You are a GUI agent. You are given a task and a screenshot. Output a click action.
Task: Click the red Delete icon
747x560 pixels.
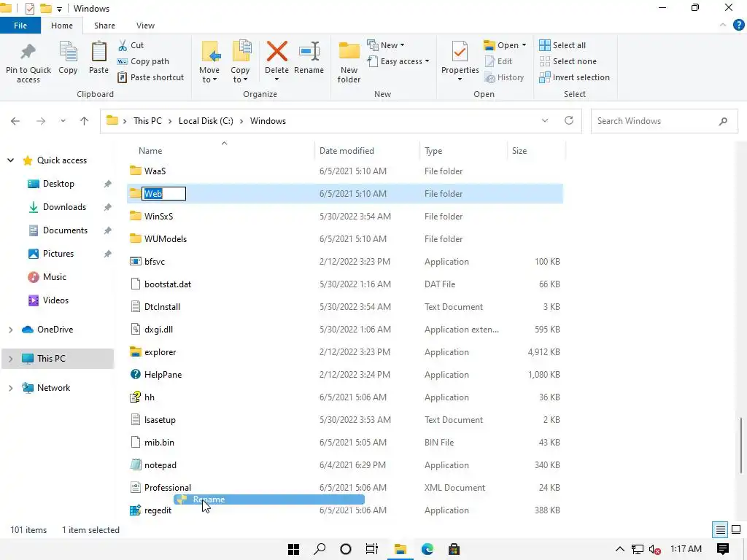[276, 52]
